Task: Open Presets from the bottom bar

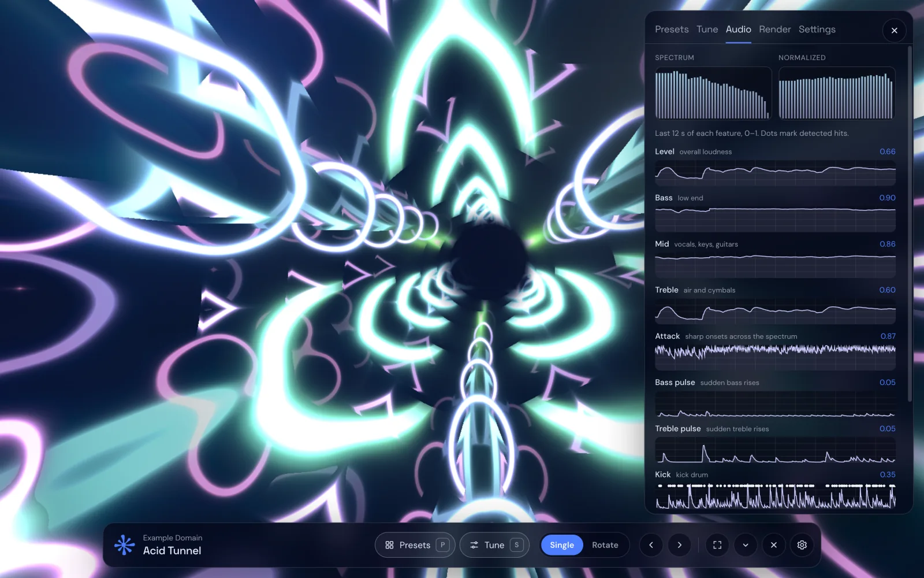Action: pos(415,545)
